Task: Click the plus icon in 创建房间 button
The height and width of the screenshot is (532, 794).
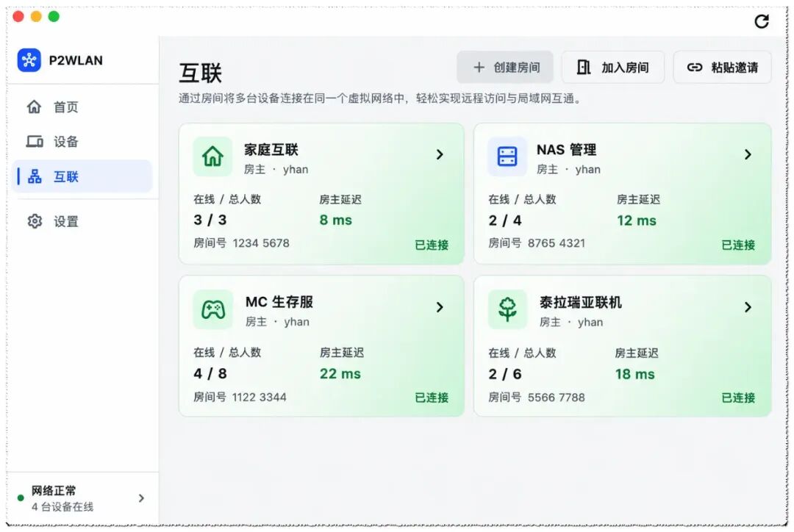Action: [479, 68]
